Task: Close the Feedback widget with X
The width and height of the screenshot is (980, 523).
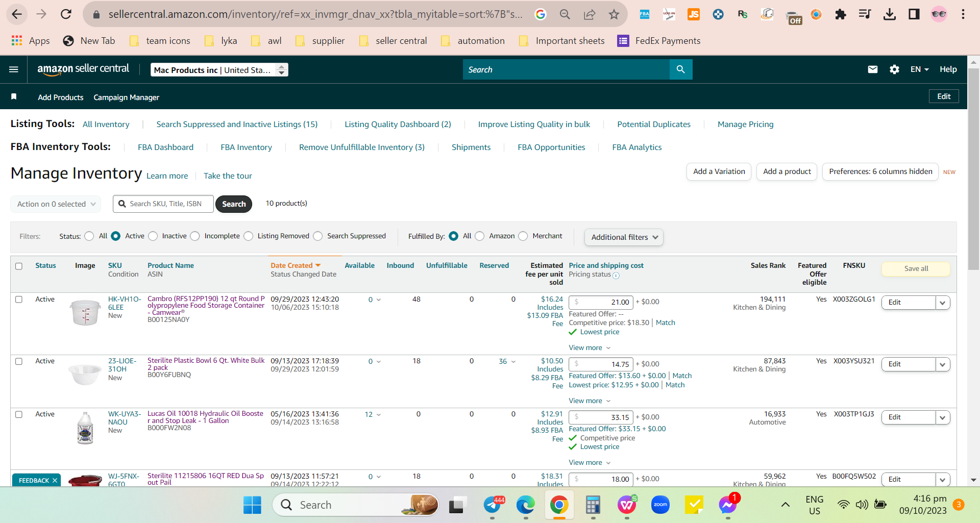Action: pos(55,481)
